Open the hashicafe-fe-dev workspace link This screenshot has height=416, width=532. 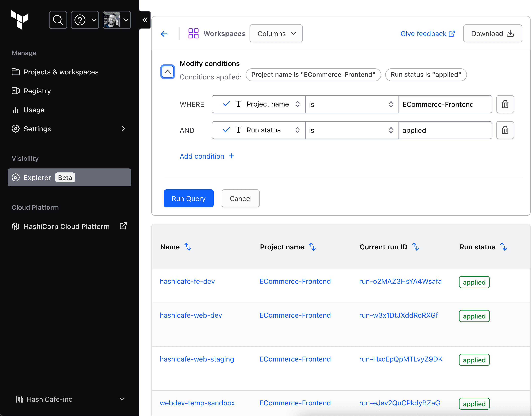187,281
